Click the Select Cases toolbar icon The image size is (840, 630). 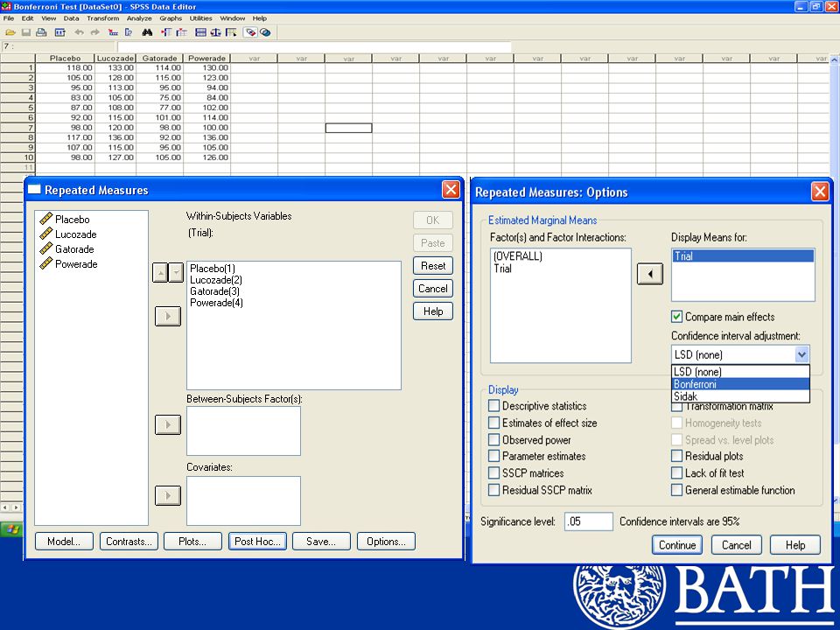click(x=231, y=32)
